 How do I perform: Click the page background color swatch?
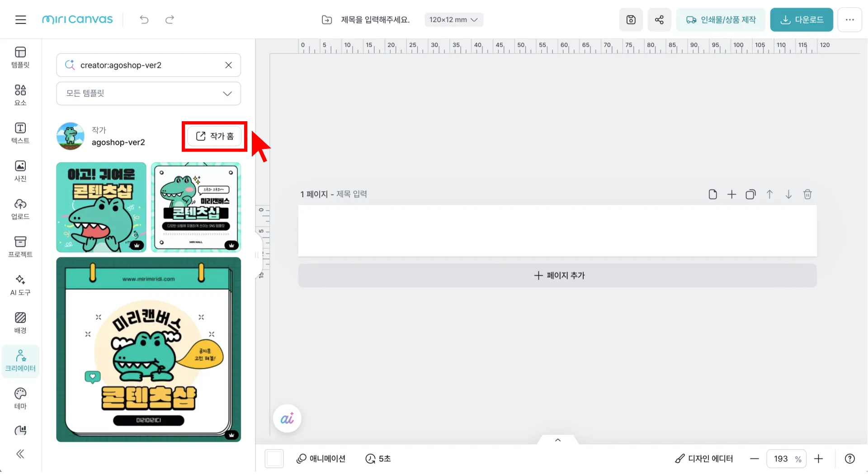pyautogui.click(x=274, y=459)
